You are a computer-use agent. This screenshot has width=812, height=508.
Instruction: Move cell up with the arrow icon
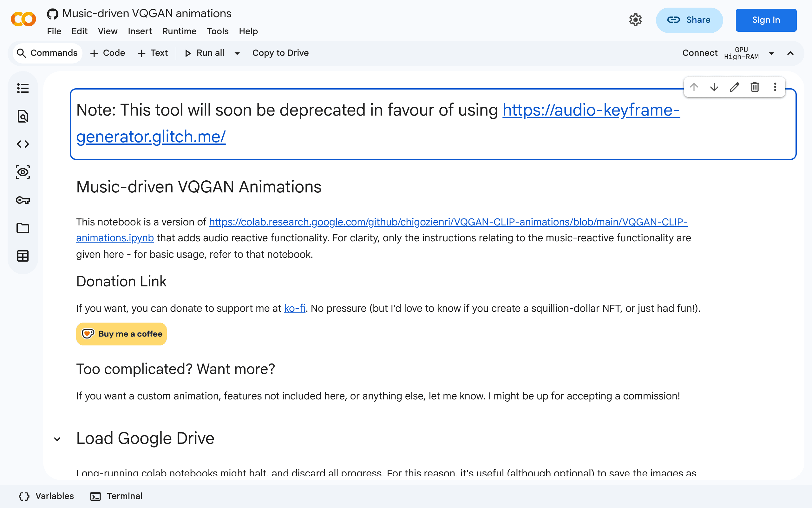coord(694,87)
